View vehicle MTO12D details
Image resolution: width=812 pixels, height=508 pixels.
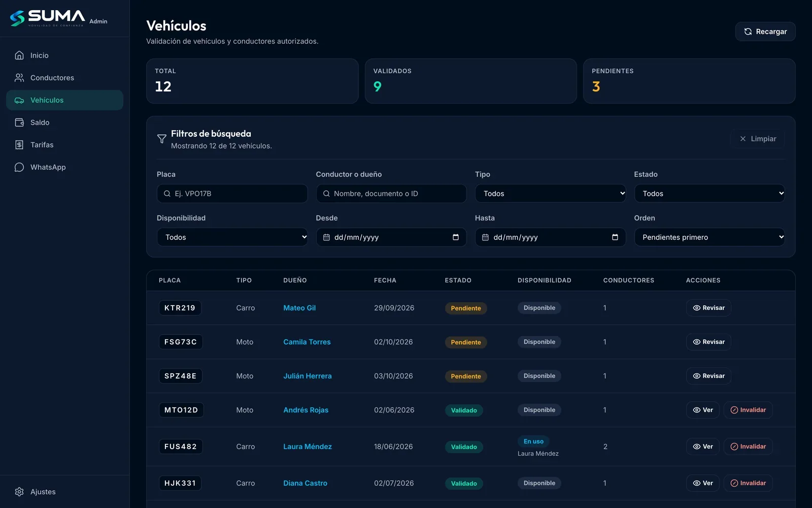pyautogui.click(x=703, y=410)
